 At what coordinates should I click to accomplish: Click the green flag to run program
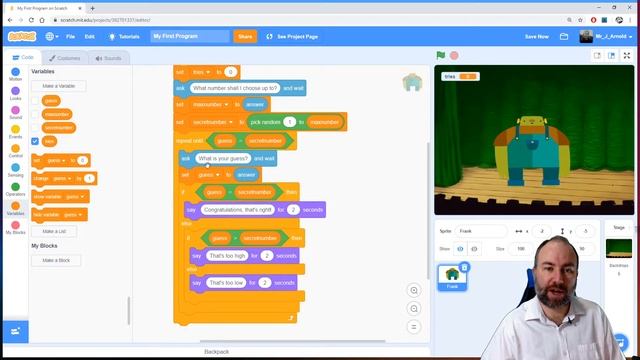click(440, 55)
